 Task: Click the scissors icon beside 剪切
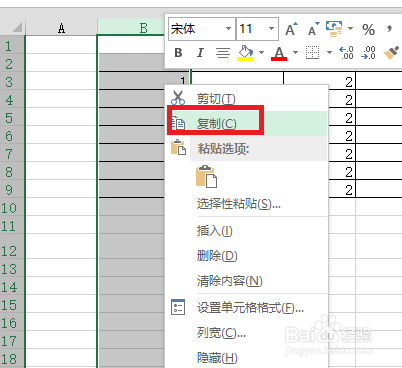pyautogui.click(x=178, y=98)
